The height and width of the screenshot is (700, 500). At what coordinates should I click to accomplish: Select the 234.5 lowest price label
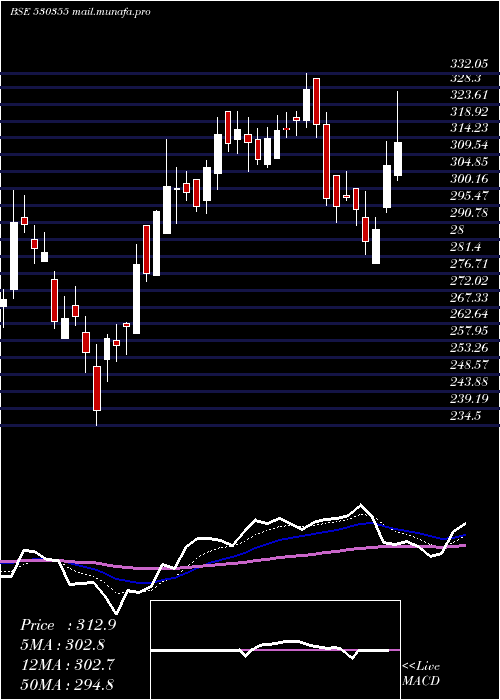tap(465, 416)
